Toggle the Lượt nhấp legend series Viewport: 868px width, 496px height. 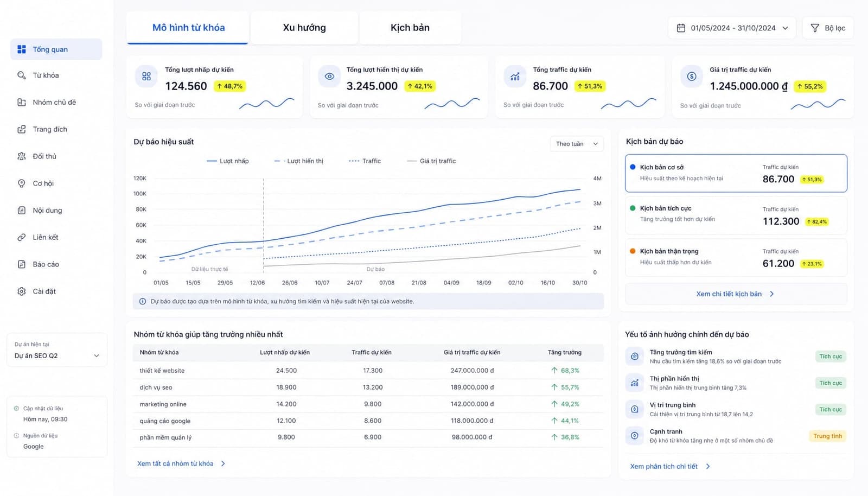[228, 161]
